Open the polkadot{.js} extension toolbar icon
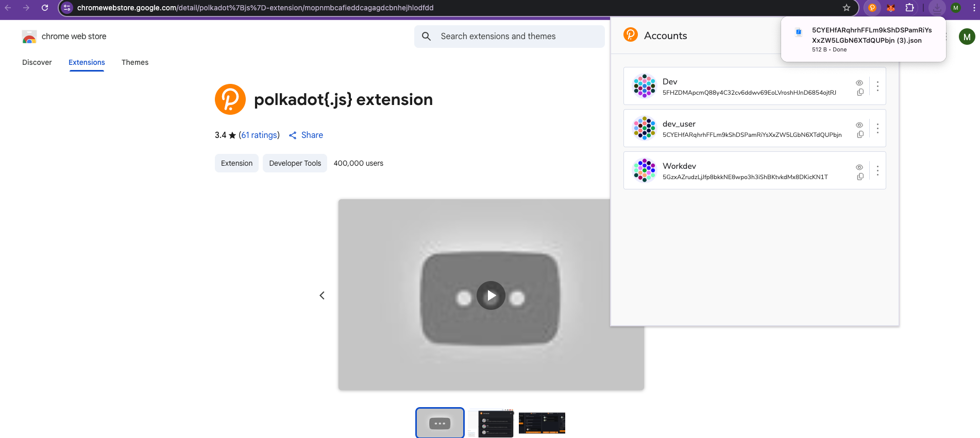 point(872,8)
